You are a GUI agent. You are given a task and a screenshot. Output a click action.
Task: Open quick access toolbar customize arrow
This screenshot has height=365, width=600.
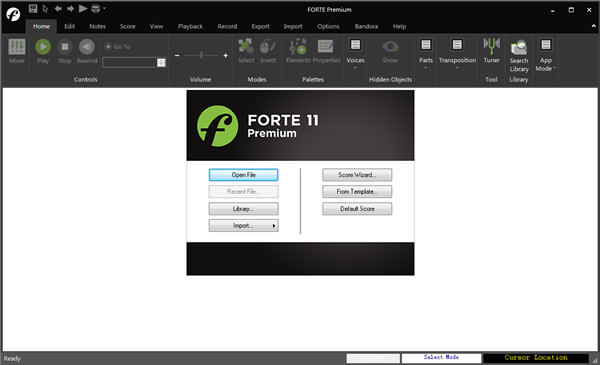[x=104, y=8]
